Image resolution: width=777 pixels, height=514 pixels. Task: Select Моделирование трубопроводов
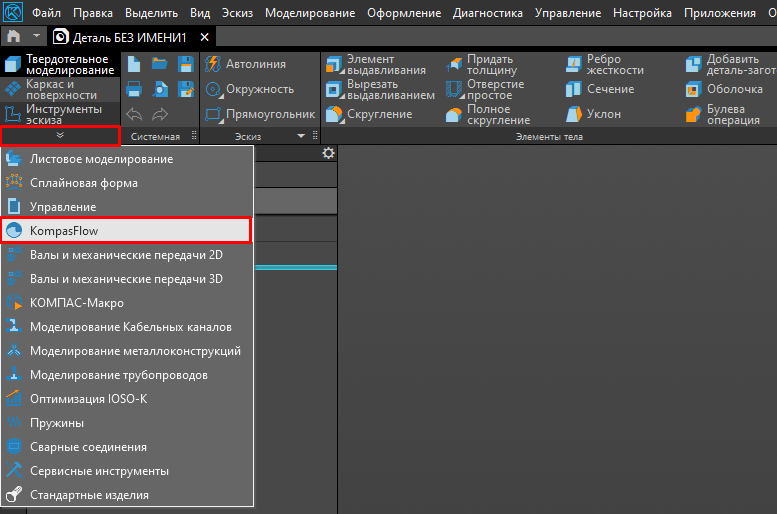127,375
